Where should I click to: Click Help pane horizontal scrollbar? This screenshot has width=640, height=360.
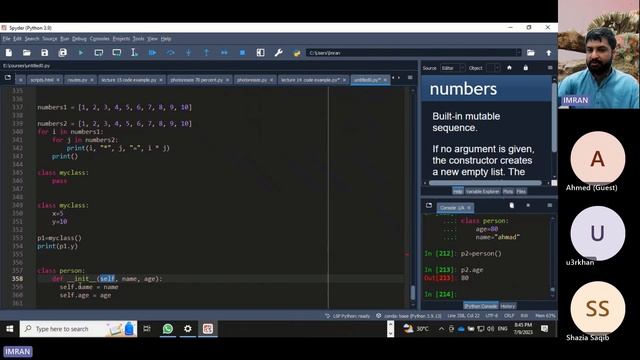point(485,183)
